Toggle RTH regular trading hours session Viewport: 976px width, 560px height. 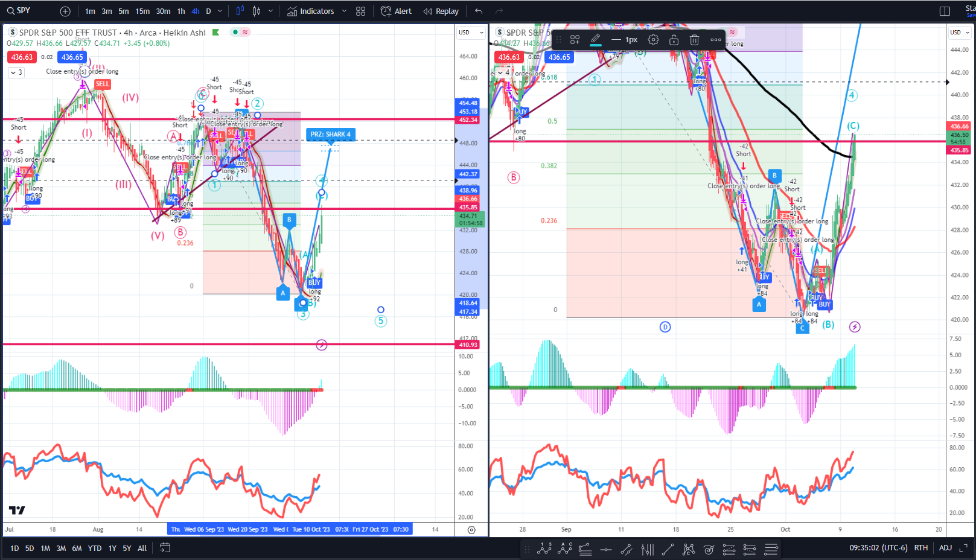(x=921, y=548)
